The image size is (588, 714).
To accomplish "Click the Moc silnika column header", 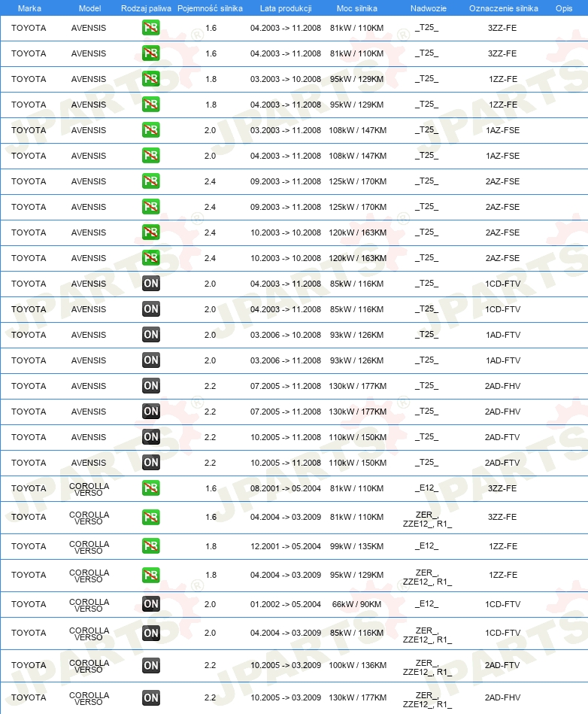I will (357, 8).
